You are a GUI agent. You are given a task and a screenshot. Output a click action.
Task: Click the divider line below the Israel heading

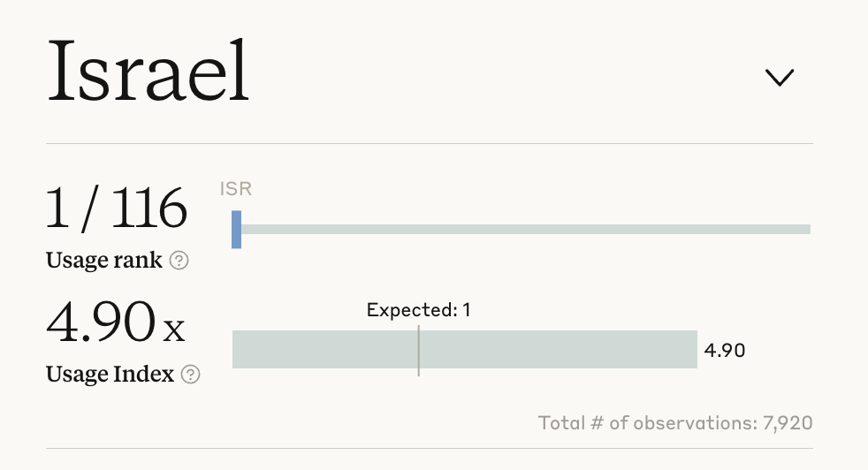pyautogui.click(x=430, y=143)
